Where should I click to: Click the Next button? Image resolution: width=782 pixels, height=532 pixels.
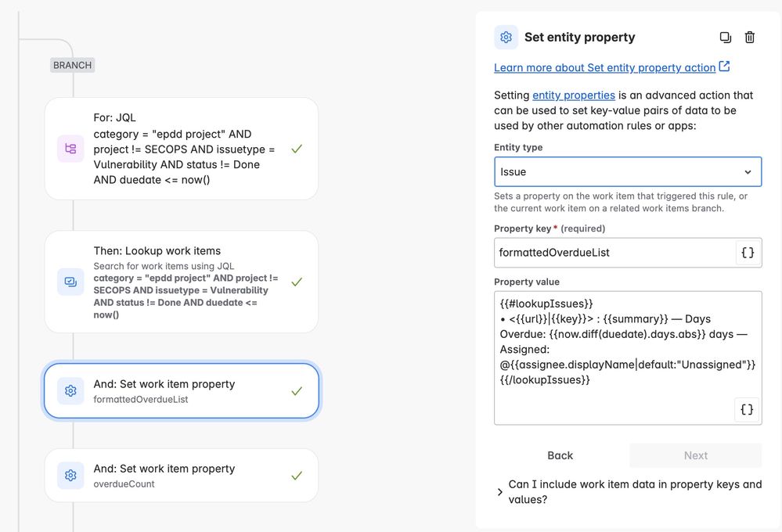coord(696,455)
